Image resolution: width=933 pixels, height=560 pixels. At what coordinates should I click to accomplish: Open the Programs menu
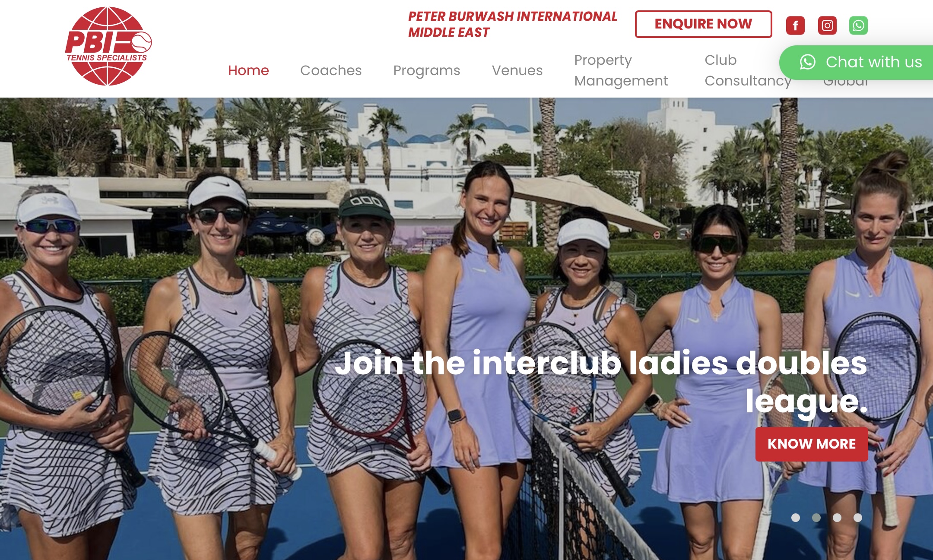pyautogui.click(x=427, y=70)
